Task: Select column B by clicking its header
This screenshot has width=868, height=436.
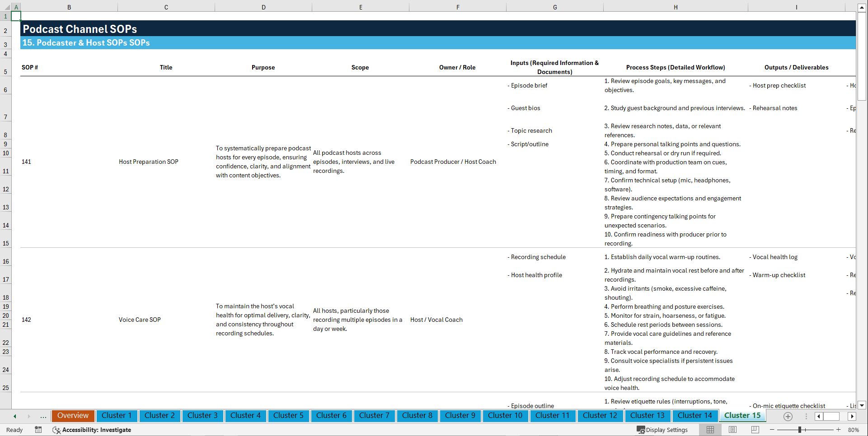Action: (69, 7)
